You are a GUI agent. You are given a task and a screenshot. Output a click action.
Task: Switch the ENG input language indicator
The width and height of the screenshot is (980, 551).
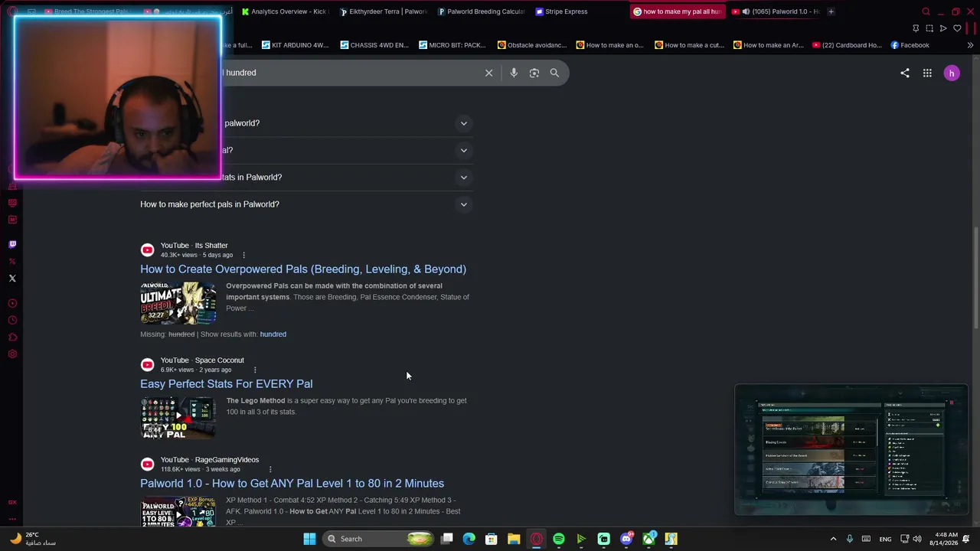coord(885,539)
